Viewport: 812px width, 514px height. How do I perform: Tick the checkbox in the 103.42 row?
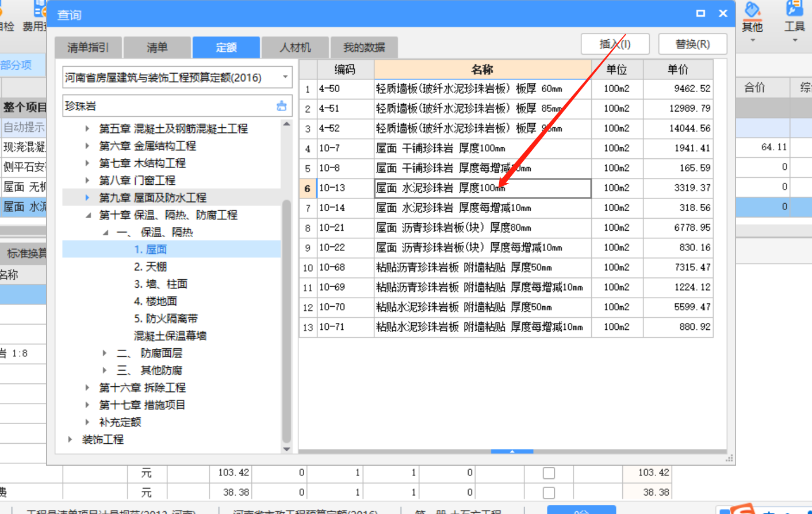[x=549, y=473]
